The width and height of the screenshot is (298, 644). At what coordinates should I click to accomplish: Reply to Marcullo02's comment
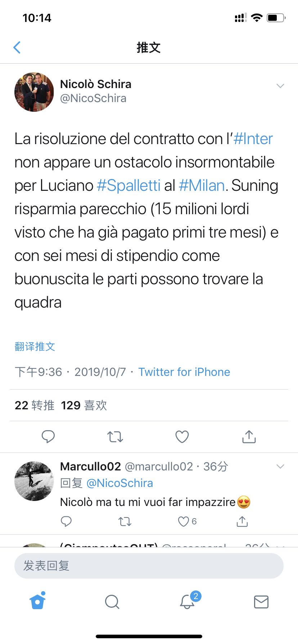click(66, 521)
